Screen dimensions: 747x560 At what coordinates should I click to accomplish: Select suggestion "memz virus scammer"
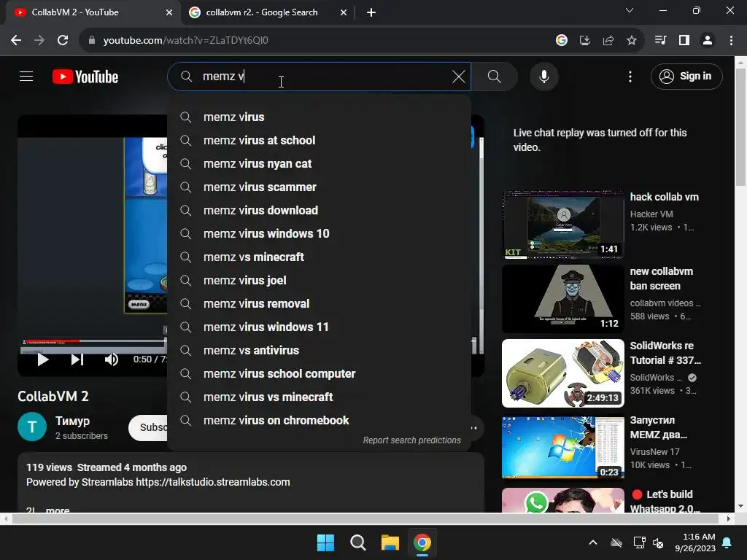319,187
